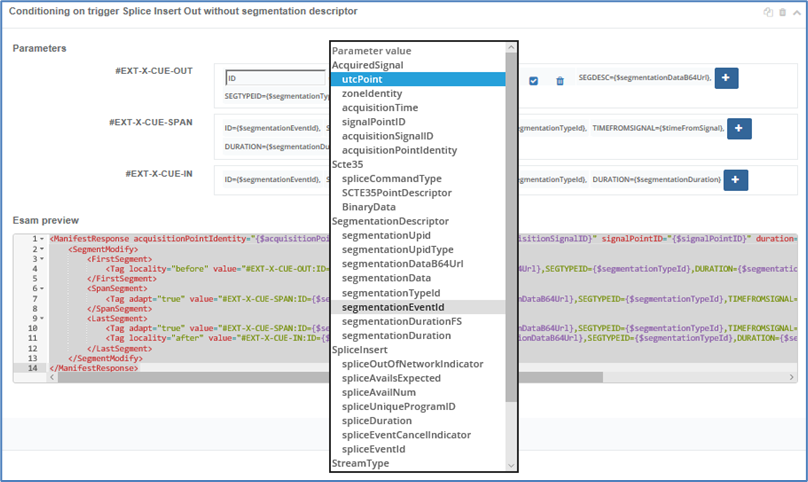Uncheck the checkbox in the #EXT-X-CUE-OUT row

coord(534,81)
